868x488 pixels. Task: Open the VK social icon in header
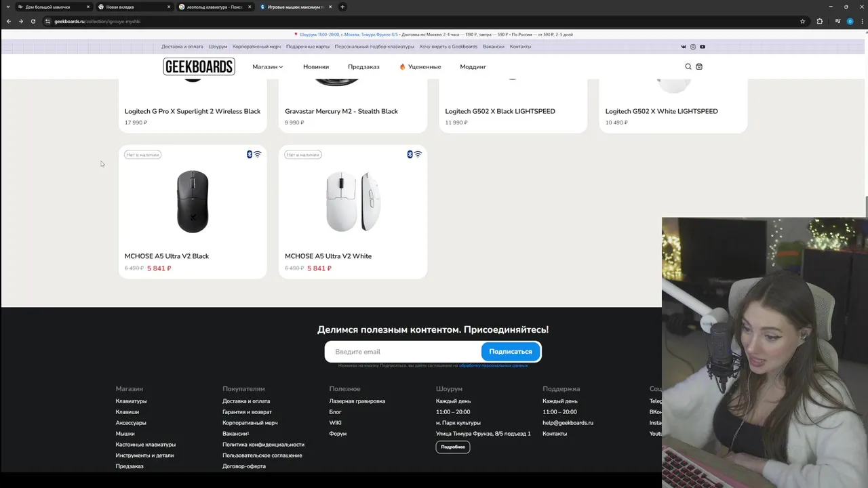(x=683, y=47)
